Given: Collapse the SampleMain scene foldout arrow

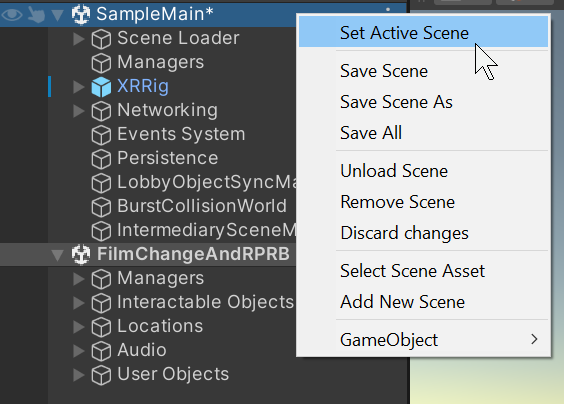Looking at the screenshot, I should pyautogui.click(x=58, y=15).
